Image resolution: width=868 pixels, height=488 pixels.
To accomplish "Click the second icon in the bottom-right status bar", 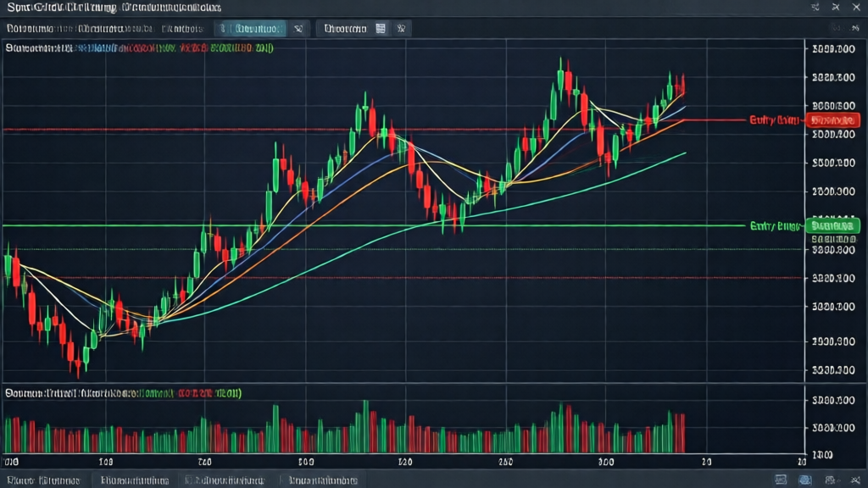I will [804, 480].
